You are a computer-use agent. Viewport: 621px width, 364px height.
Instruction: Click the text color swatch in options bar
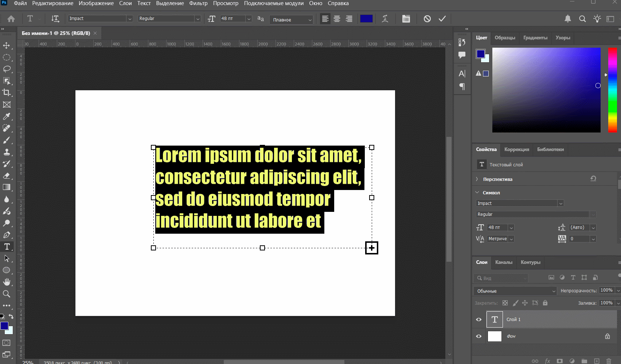point(366,19)
